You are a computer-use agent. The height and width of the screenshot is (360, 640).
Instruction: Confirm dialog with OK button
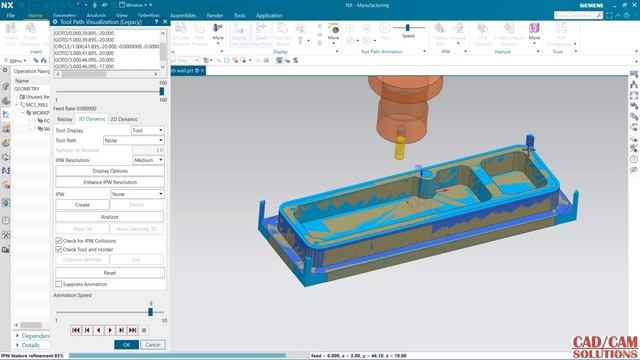tap(127, 345)
